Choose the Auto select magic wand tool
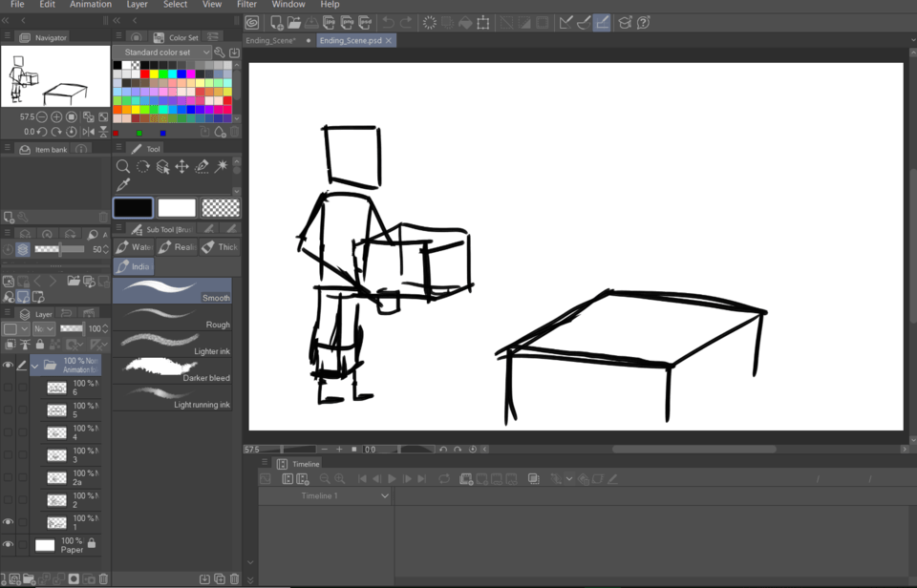The width and height of the screenshot is (917, 588). click(x=221, y=167)
